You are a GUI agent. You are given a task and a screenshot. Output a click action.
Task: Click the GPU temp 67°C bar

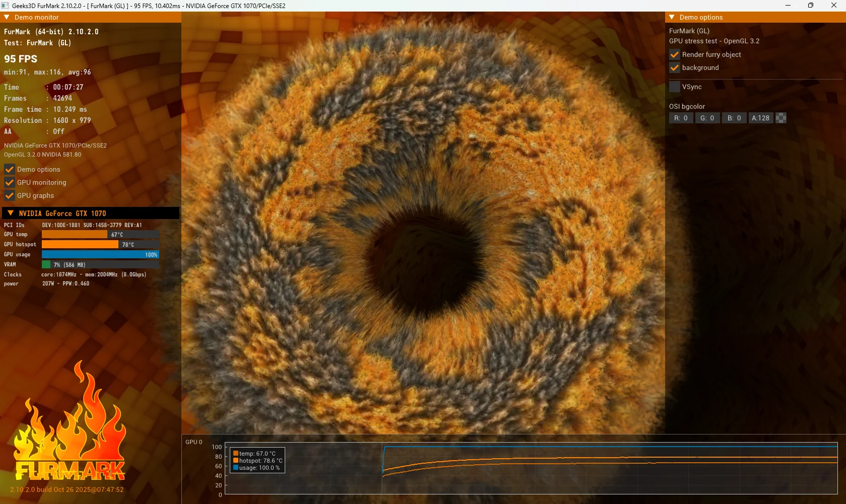[100, 234]
